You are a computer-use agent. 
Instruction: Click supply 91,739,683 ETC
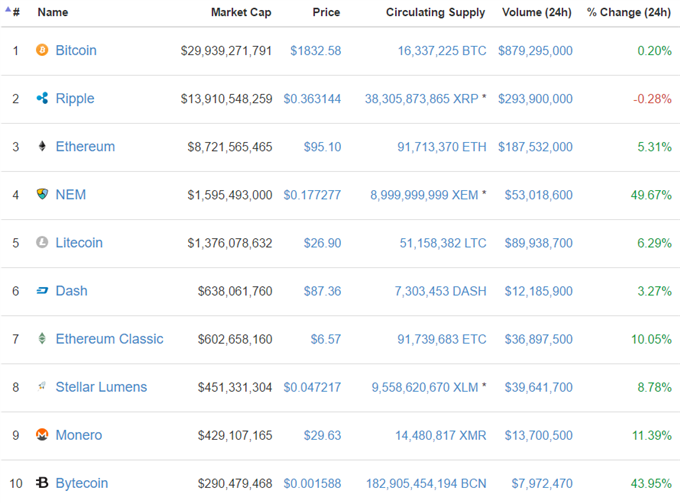[x=442, y=340]
